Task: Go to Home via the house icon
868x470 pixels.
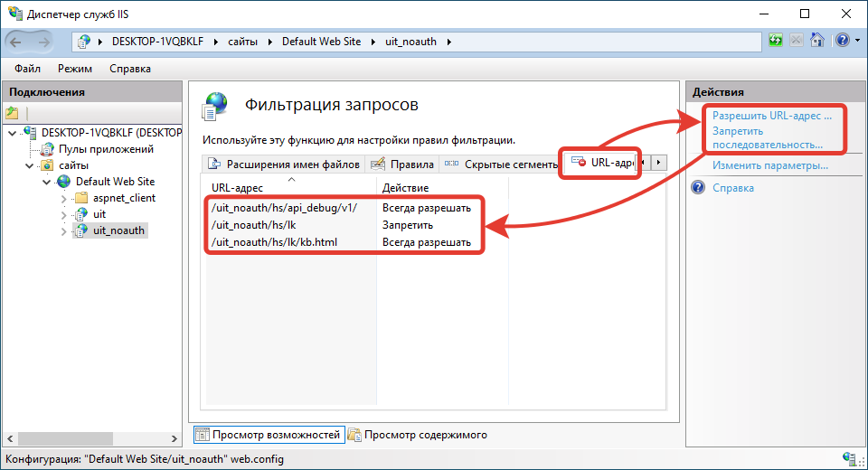Action: pyautogui.click(x=817, y=40)
